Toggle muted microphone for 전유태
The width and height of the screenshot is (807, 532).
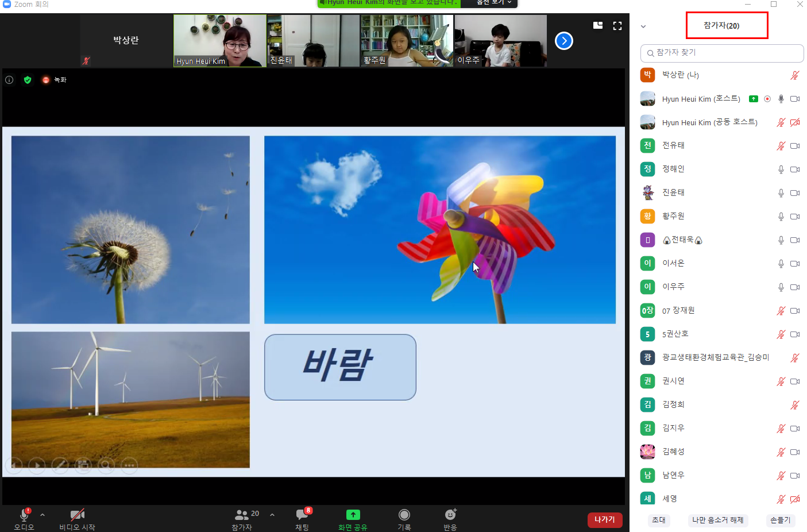[781, 146]
